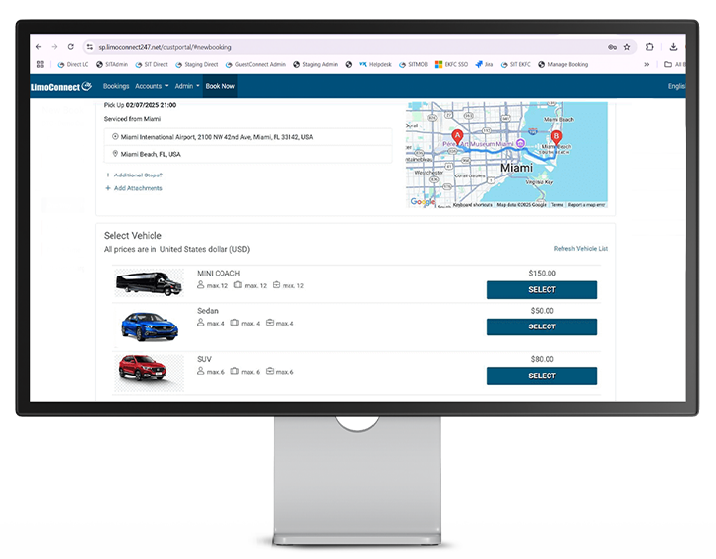Open the browser downloads icon
This screenshot has width=716, height=559.
(674, 46)
